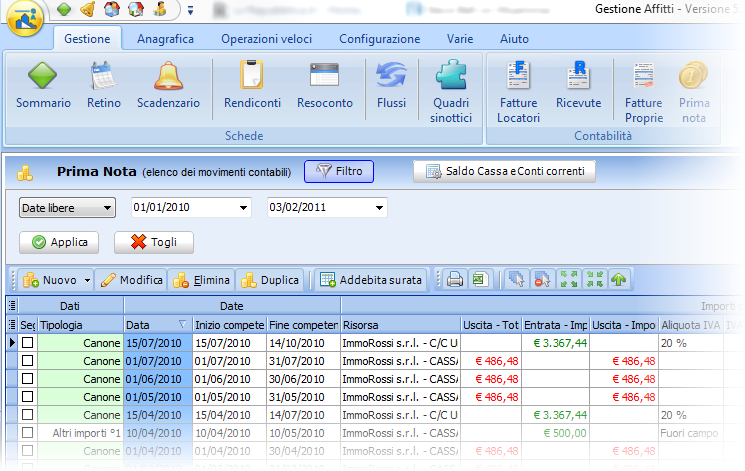Check the box for 01/06/2010 Canone row

[x=28, y=378]
